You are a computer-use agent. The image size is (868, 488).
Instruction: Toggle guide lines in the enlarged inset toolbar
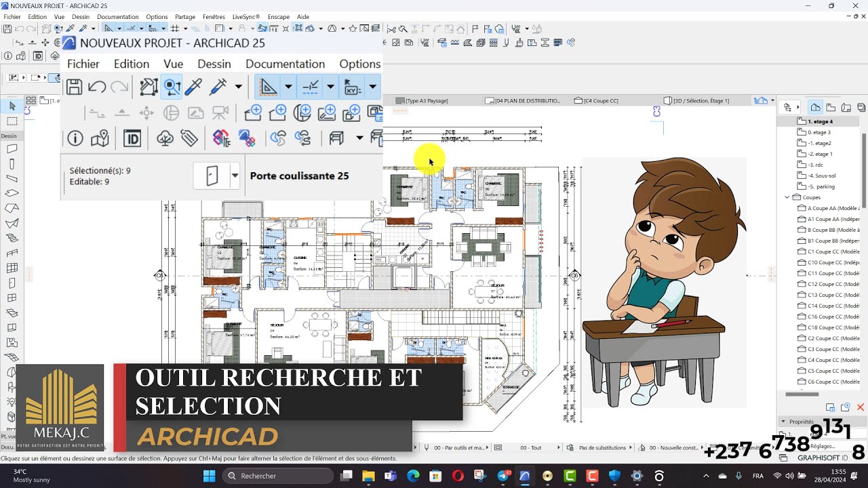[x=269, y=87]
